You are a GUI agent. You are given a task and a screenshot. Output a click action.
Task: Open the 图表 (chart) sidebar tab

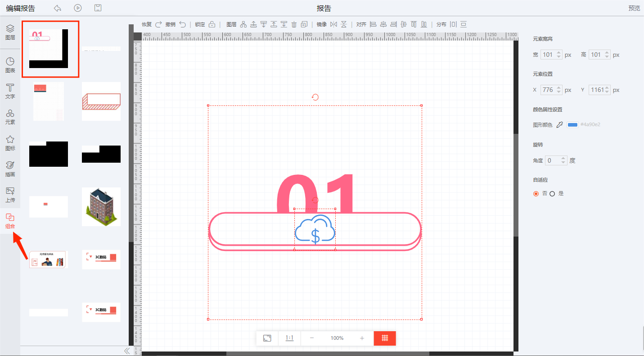pos(10,65)
